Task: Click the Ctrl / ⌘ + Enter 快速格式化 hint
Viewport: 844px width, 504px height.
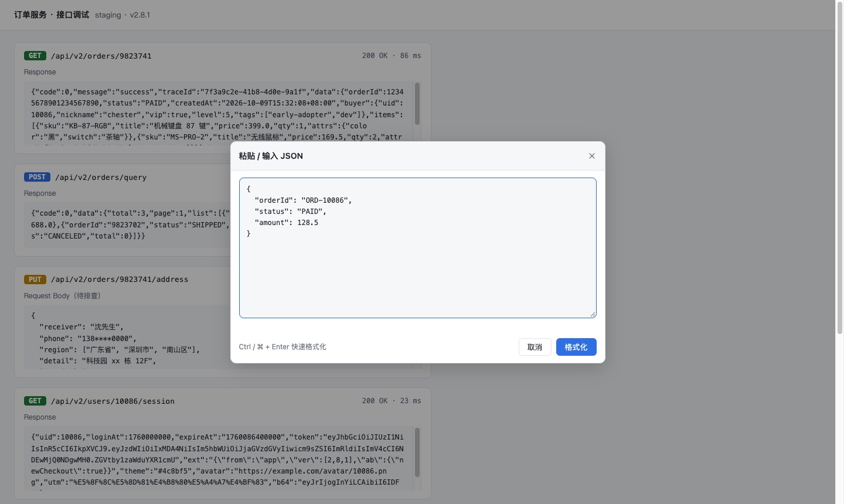Action: pos(283,347)
